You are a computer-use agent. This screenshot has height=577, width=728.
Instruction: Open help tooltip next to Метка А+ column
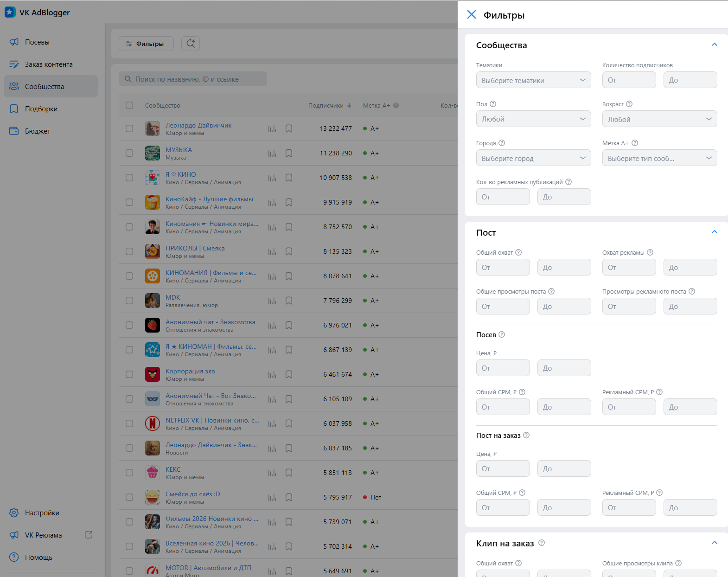[x=396, y=106]
